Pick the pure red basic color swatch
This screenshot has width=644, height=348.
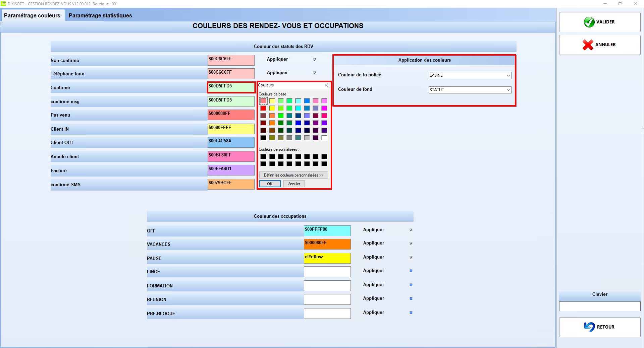[263, 108]
